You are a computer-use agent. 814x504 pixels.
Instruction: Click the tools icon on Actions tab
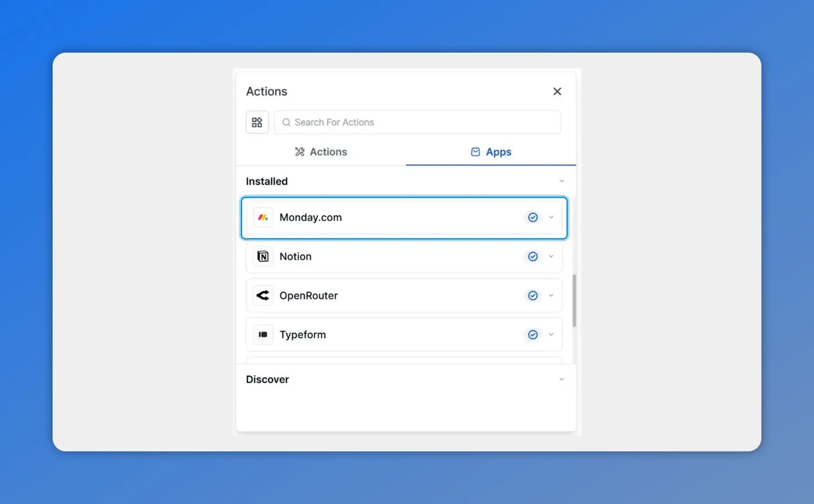tap(300, 151)
